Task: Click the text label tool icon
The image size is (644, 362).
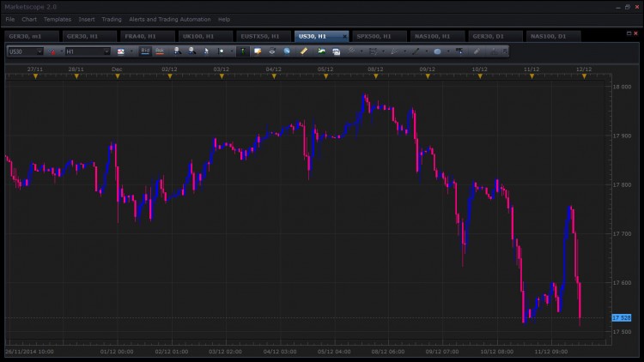Action: (x=459, y=51)
